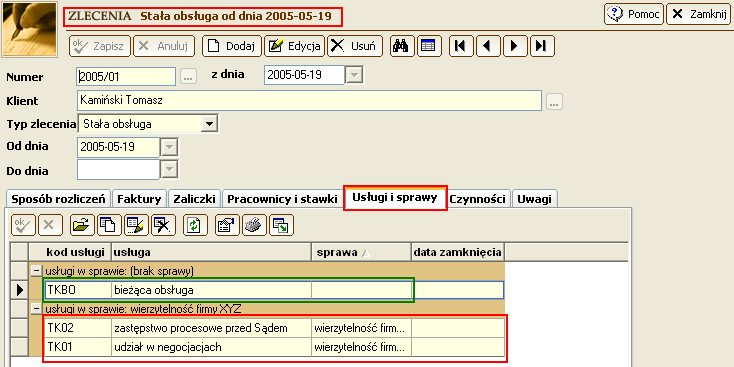734x367 pixels.
Task: Go to the next record
Action: point(515,46)
